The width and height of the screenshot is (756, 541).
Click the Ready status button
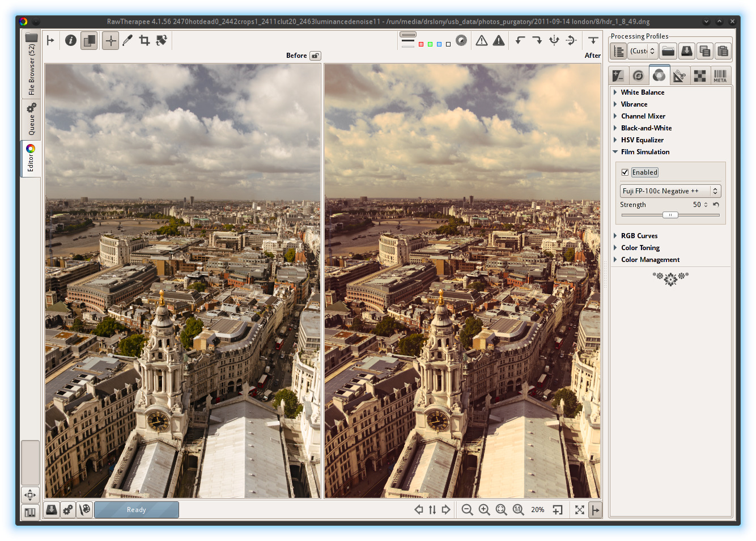click(137, 510)
